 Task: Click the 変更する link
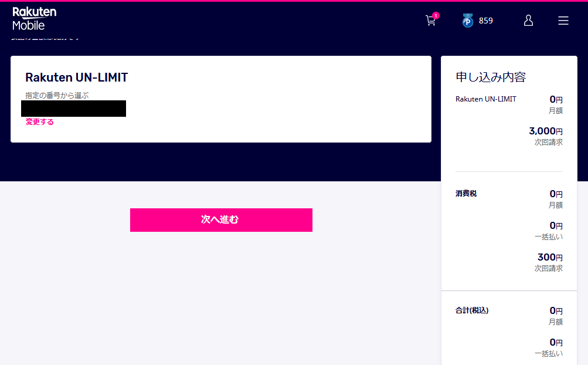[39, 122]
